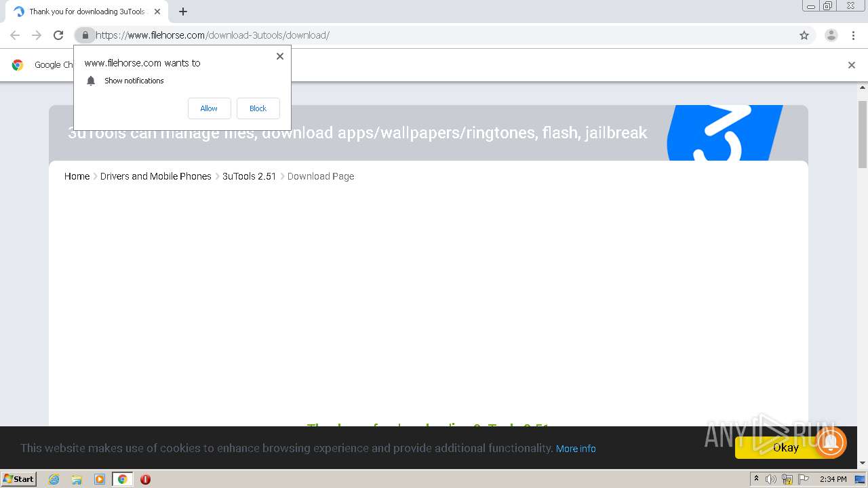Screen dimensions: 868x488
Task: Block notifications from filehorse.com
Action: coord(258,108)
